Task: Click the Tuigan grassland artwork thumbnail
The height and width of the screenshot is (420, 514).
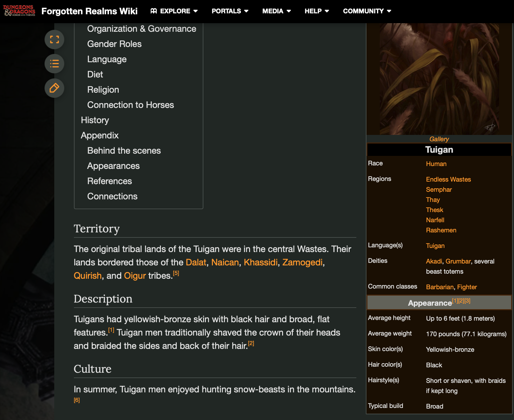Action: pyautogui.click(x=439, y=79)
